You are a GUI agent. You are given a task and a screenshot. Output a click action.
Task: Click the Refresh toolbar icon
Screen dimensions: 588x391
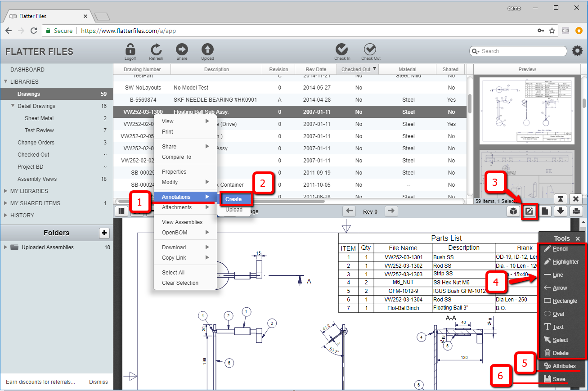pyautogui.click(x=156, y=49)
